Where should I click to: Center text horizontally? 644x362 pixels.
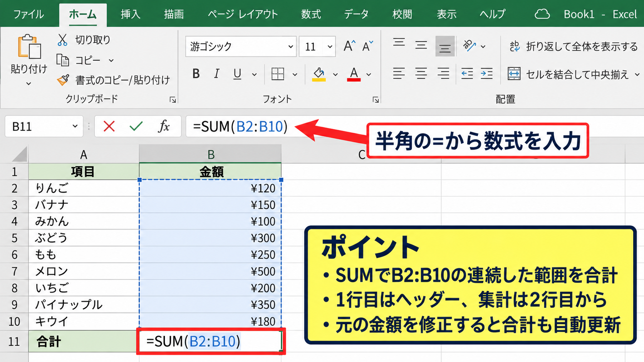(x=421, y=73)
